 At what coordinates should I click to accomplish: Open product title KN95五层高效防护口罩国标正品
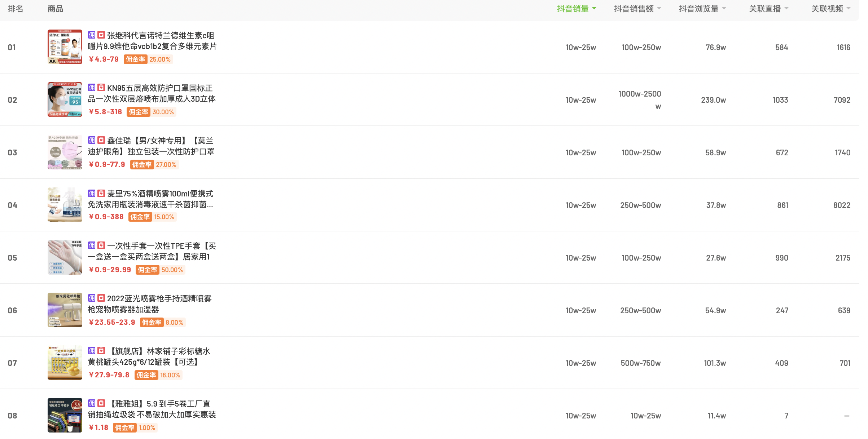(152, 93)
